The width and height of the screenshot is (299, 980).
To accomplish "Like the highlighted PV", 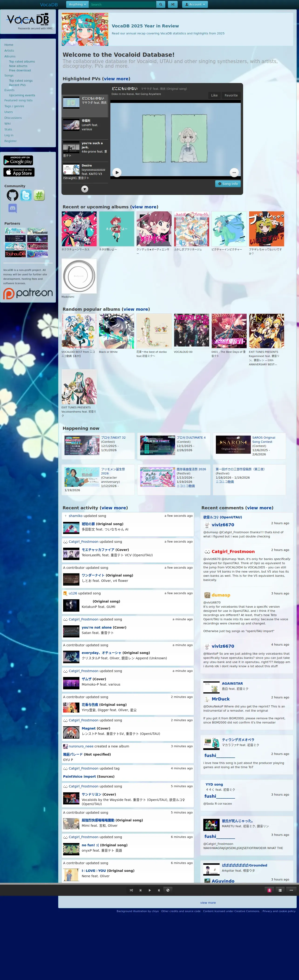I will coord(214,96).
